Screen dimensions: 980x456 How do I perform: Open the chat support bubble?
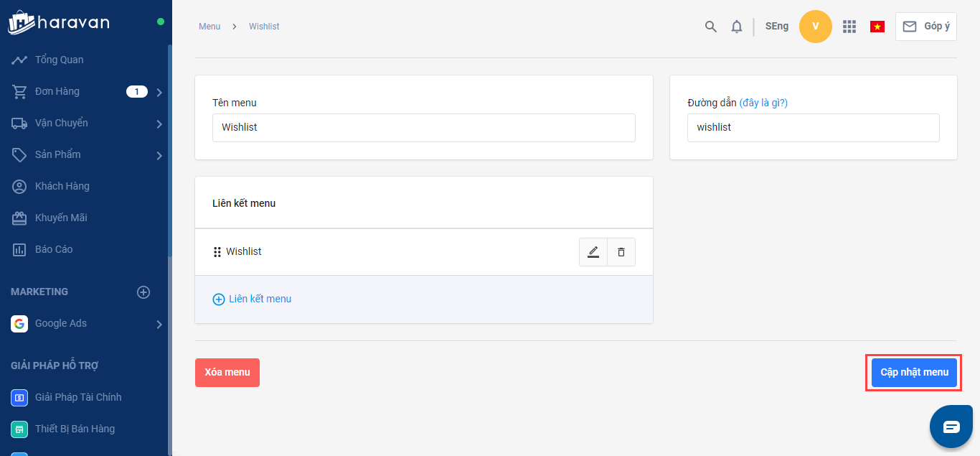[x=951, y=427]
